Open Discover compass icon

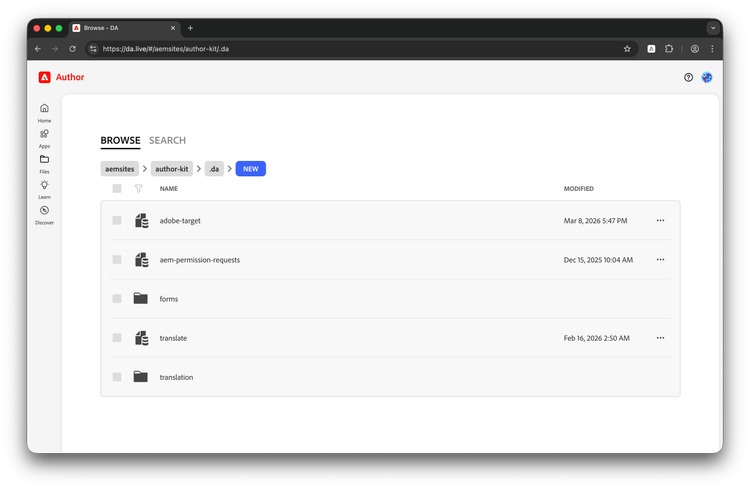[x=44, y=211]
